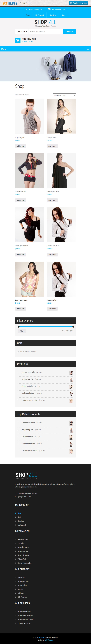
Task: Open the Checkout menu item
Action: pos(53,15)
